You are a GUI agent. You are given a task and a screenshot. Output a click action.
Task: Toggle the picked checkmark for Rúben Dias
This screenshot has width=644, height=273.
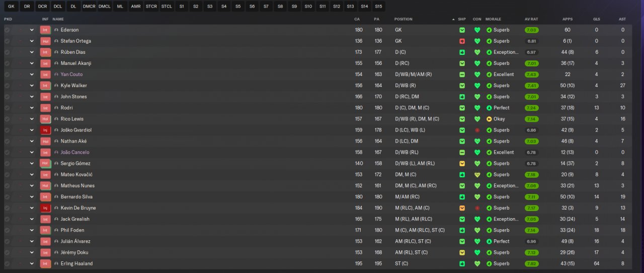(7, 52)
